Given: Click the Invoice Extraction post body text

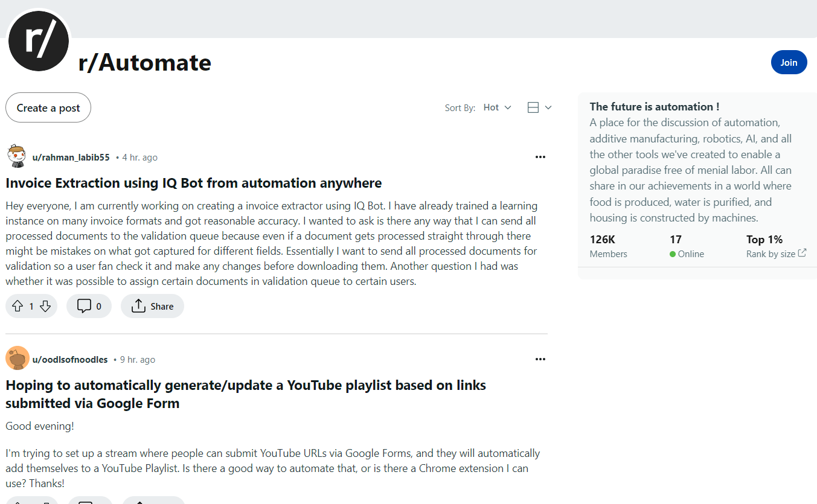Looking at the screenshot, I should click(272, 243).
